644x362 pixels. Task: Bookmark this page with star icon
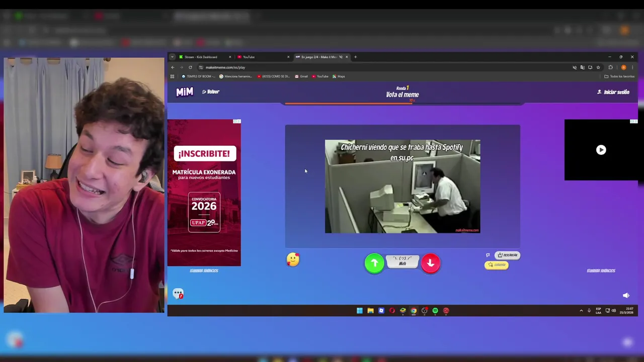(x=598, y=67)
